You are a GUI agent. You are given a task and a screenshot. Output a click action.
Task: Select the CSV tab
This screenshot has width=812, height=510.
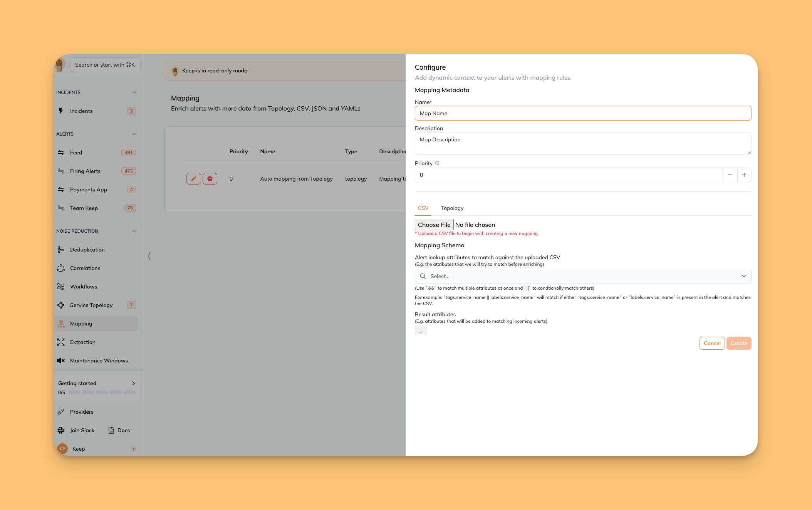coord(423,208)
